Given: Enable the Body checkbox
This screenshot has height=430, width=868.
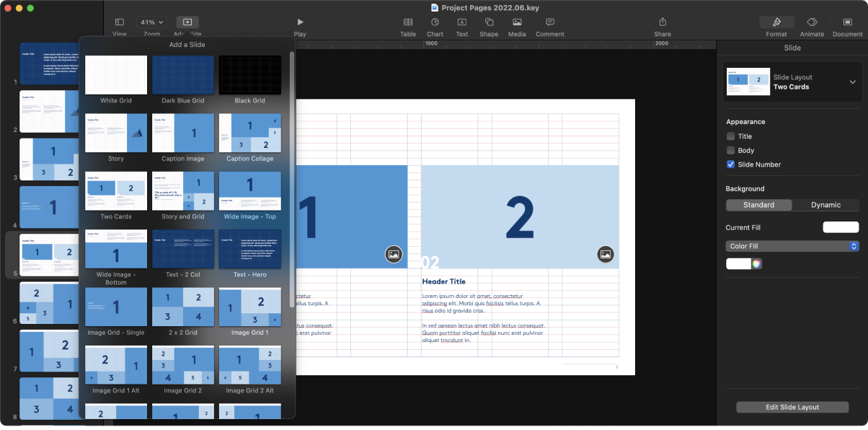Looking at the screenshot, I should pos(730,150).
